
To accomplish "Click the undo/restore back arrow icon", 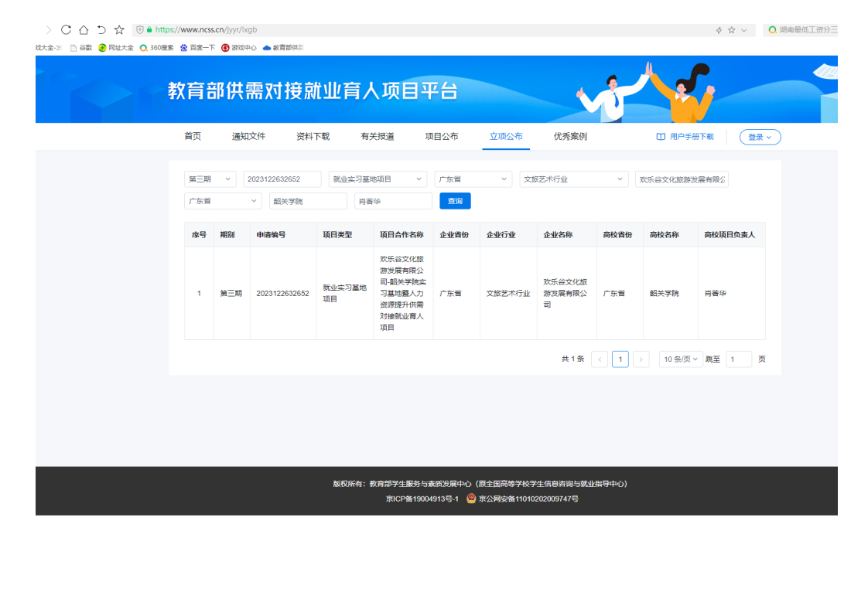I will point(101,30).
